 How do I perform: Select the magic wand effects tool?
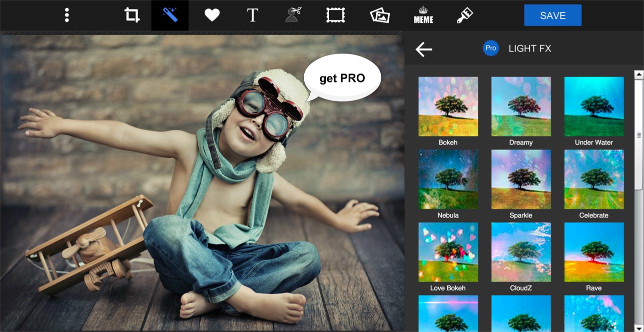170,15
